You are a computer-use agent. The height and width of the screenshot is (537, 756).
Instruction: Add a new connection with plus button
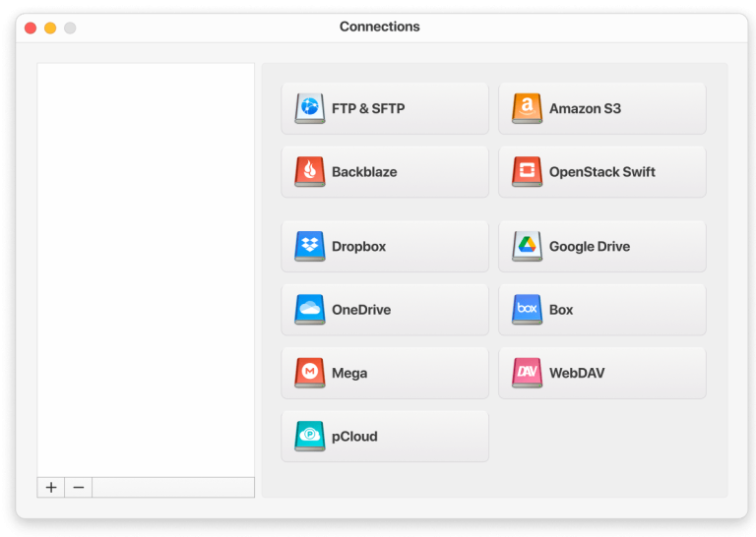51,487
